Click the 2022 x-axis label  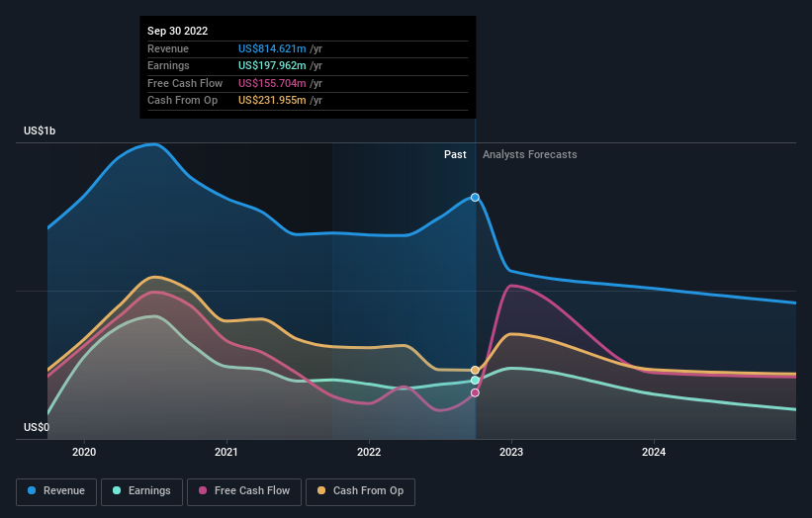[x=369, y=452]
